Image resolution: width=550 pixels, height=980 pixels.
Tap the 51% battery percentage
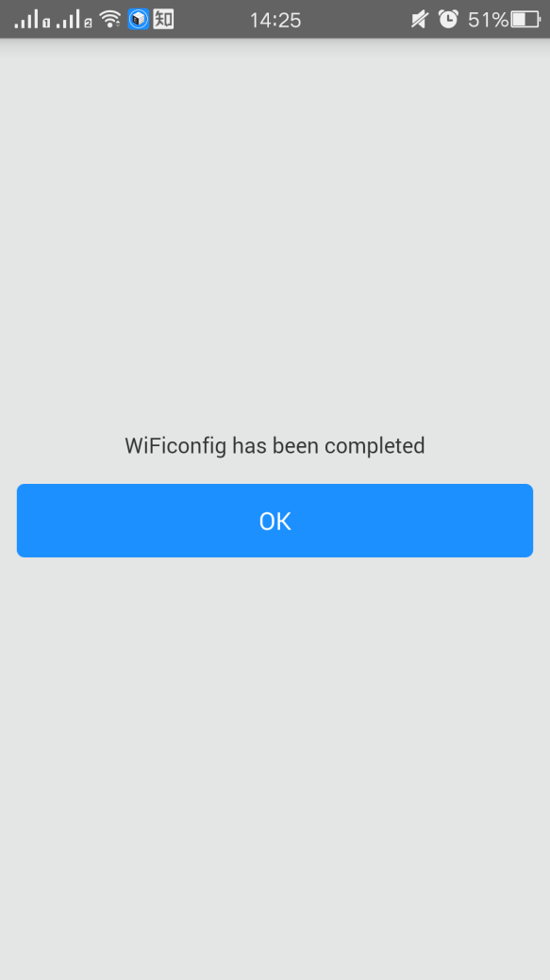pyautogui.click(x=488, y=20)
